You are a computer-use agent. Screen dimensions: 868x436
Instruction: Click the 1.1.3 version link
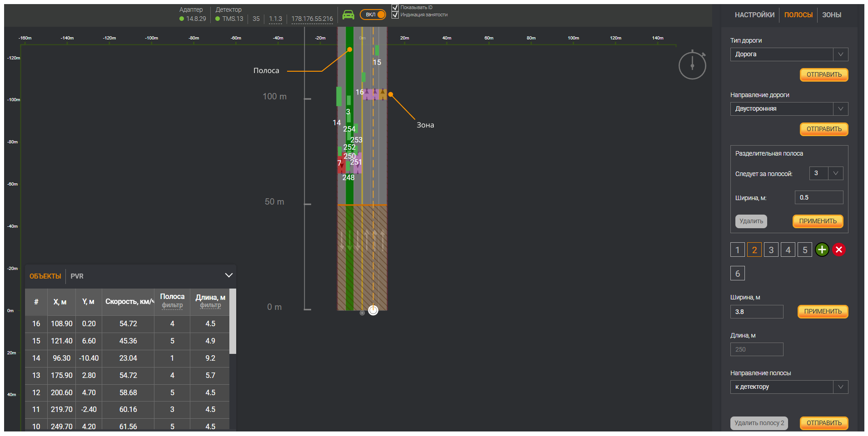click(275, 19)
